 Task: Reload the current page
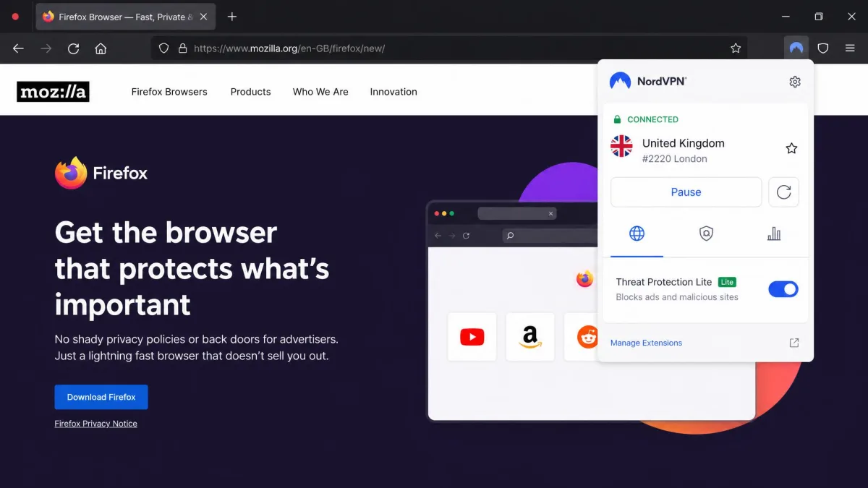[73, 48]
